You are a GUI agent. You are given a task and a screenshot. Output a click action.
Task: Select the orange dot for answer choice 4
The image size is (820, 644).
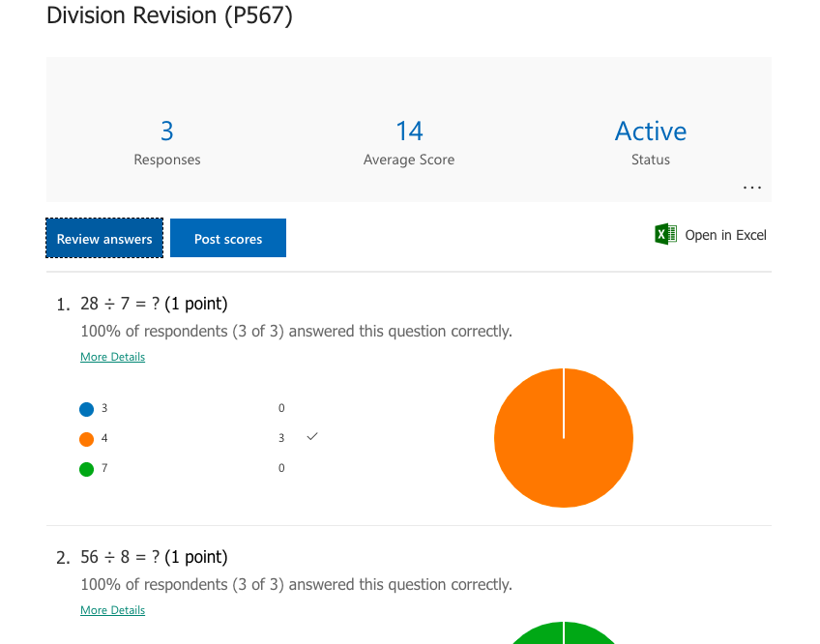[87, 438]
